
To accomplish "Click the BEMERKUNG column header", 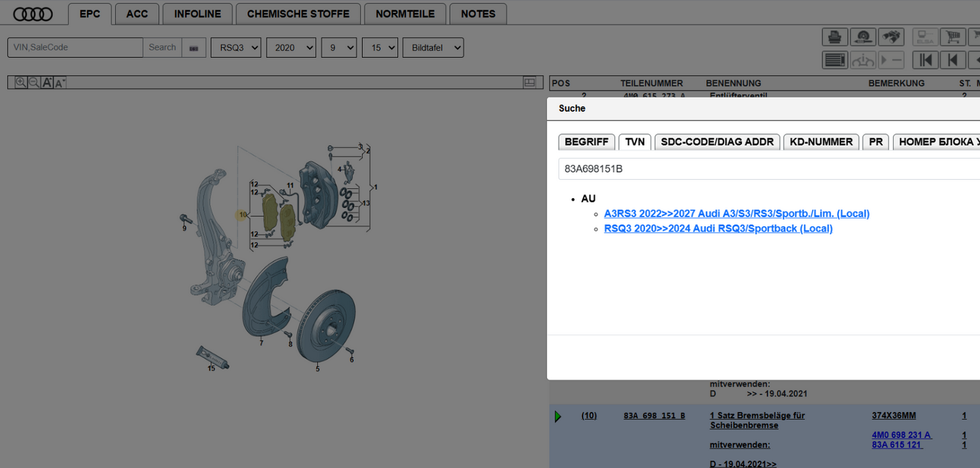I will pos(896,83).
